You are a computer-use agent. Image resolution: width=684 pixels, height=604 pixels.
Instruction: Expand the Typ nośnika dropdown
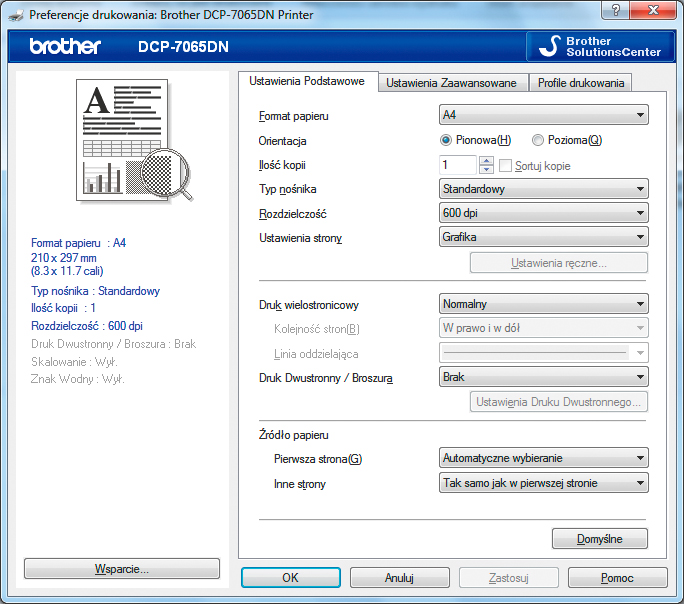point(544,189)
